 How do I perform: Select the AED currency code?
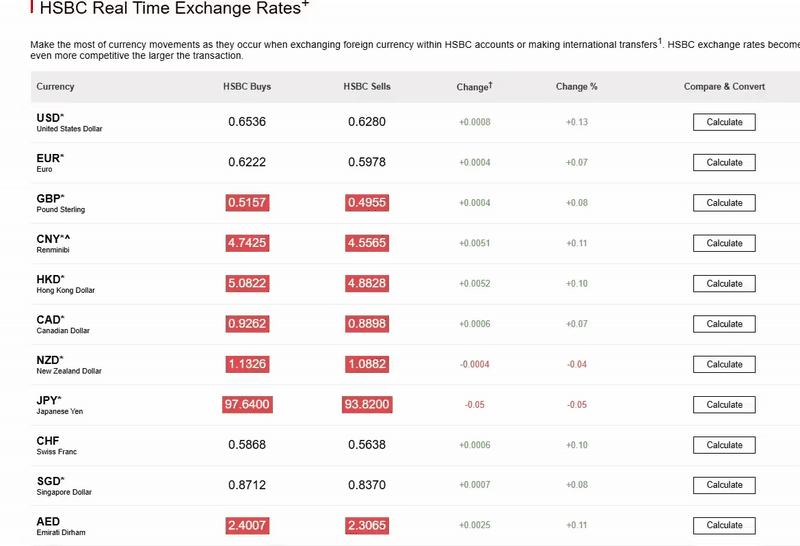point(48,521)
